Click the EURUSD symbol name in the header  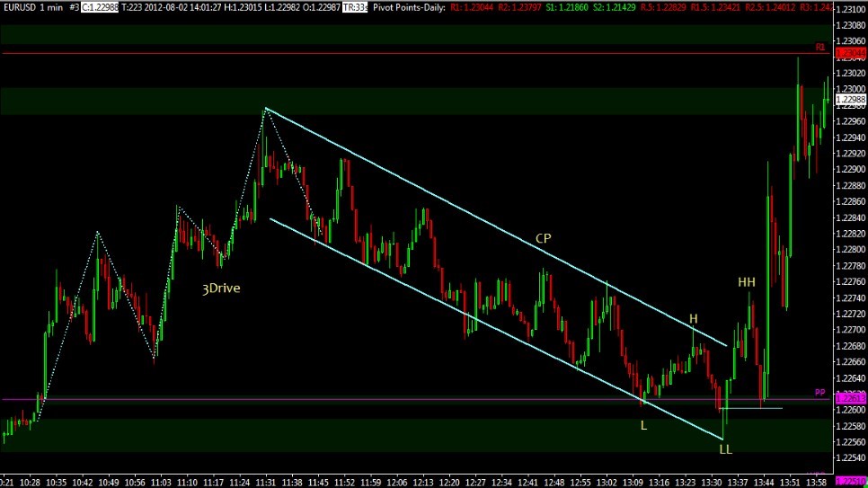(20, 8)
